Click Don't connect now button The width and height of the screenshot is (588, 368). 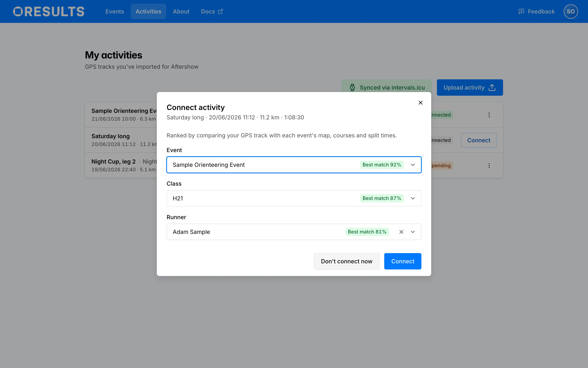(346, 261)
